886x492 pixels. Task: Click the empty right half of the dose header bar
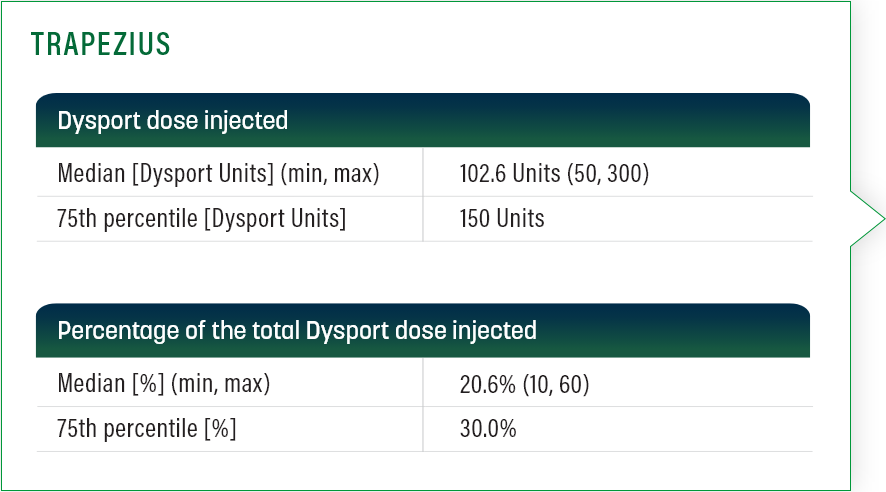point(620,121)
